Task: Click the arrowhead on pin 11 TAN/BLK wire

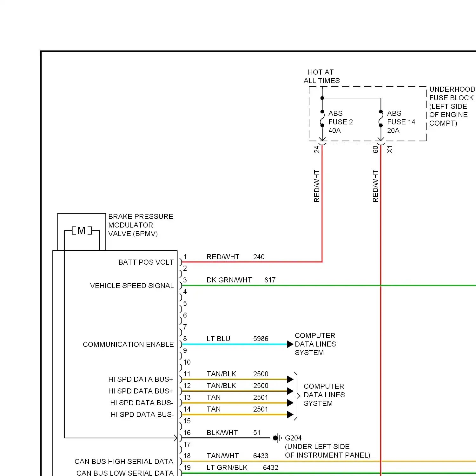Action: [x=290, y=379]
